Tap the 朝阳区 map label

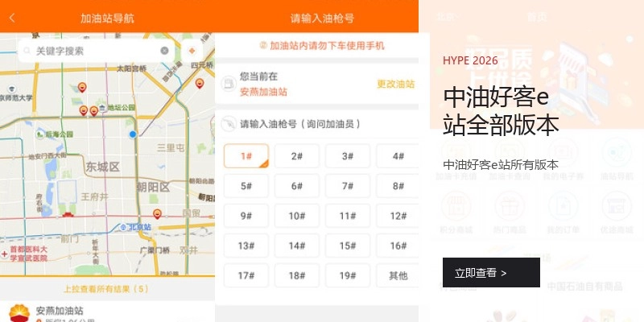pos(153,188)
